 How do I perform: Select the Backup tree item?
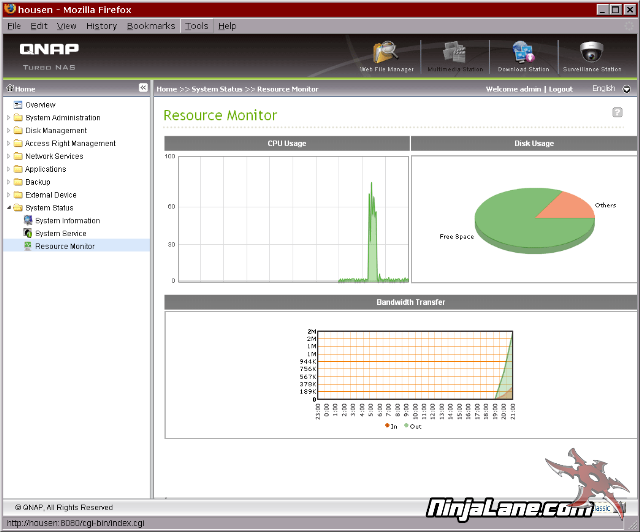[x=37, y=182]
